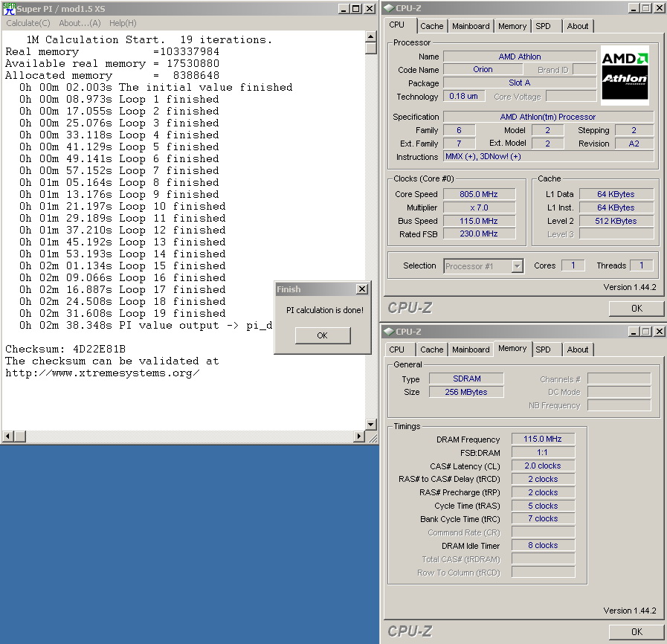
Task: Click the Rated FSB value 230.0 MHz
Action: pos(479,234)
